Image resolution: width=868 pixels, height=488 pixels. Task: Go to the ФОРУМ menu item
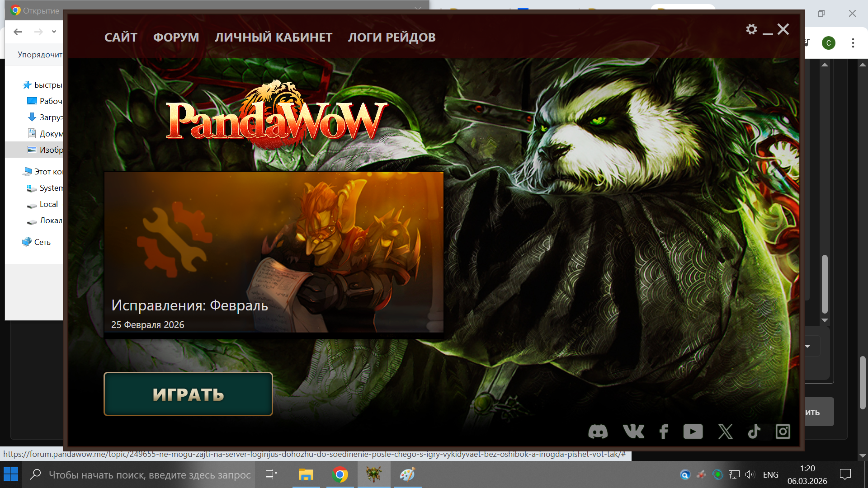point(176,38)
